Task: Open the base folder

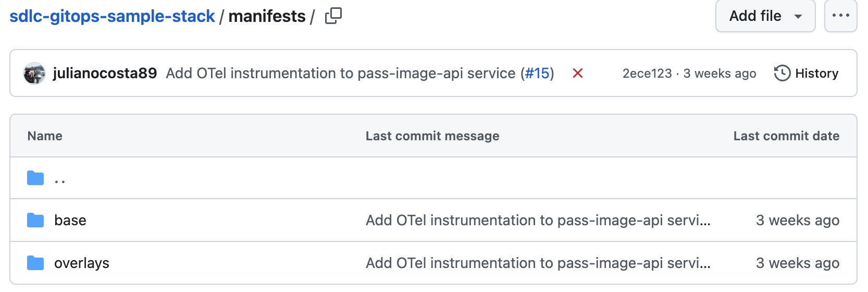Action: pyautogui.click(x=70, y=221)
